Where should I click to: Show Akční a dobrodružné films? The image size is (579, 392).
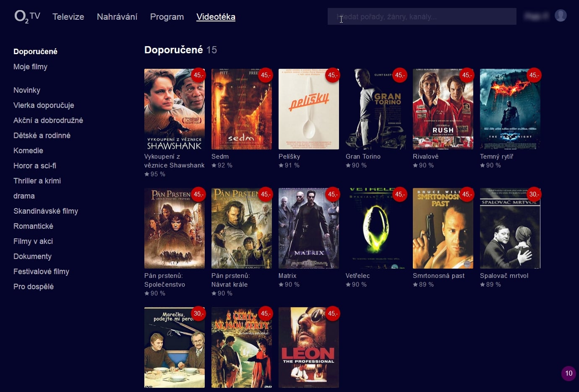tap(48, 120)
